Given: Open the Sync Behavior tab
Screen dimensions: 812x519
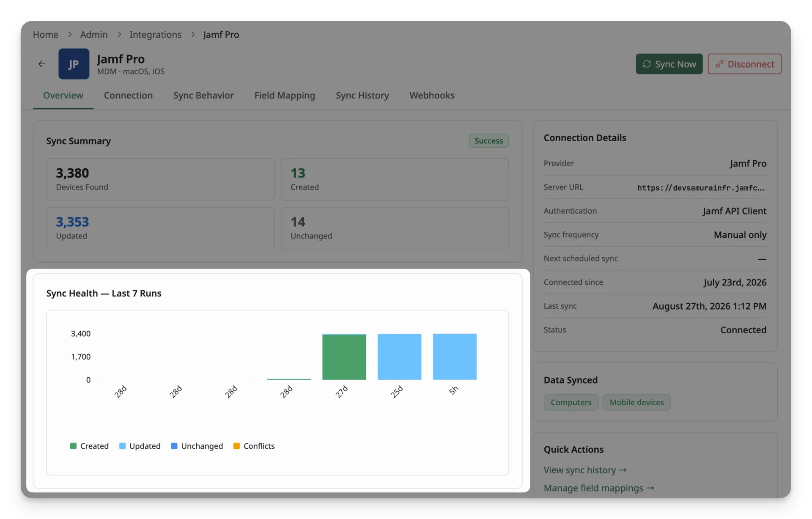Looking at the screenshot, I should pyautogui.click(x=203, y=96).
